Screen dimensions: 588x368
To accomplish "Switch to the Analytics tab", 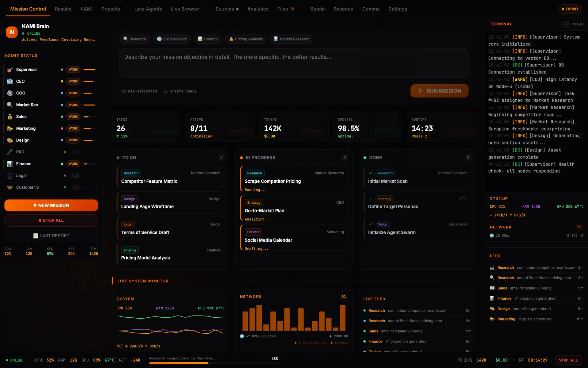I will tap(258, 9).
